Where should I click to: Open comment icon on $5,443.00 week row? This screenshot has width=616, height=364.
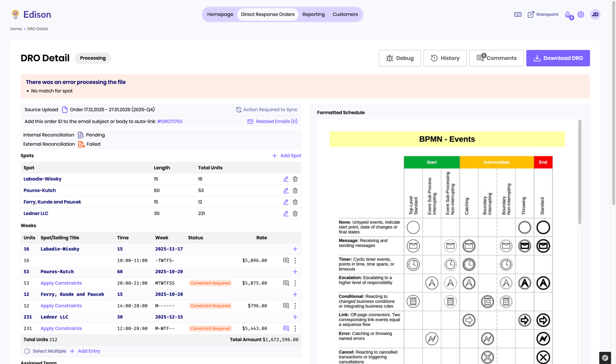(286, 328)
